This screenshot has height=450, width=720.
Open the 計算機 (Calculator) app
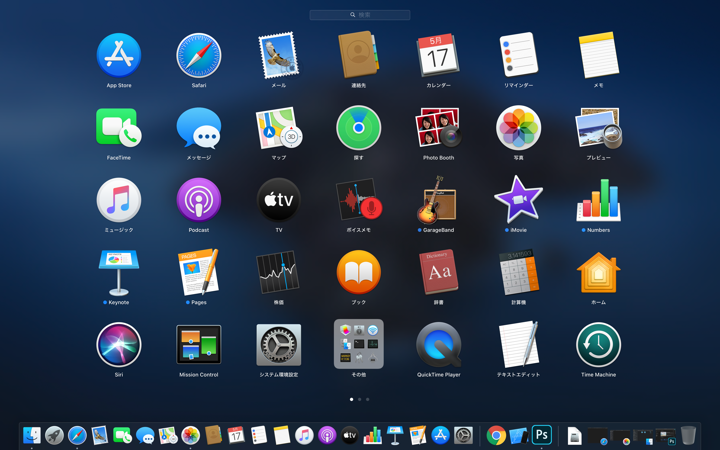point(518,272)
